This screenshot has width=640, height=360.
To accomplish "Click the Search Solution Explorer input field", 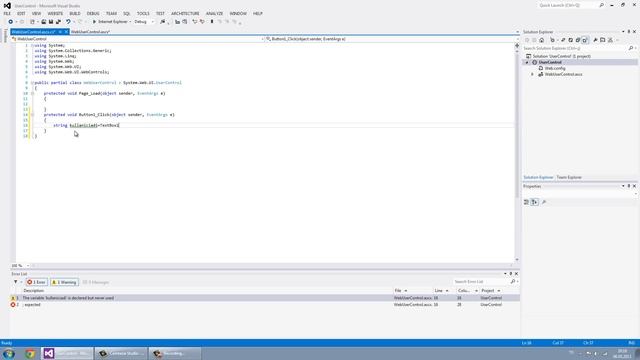I will click(x=576, y=48).
